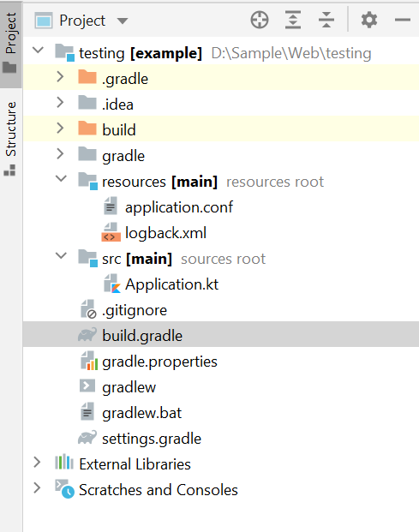419x532 pixels.
Task: Expand the gradle folder arrow
Action: coord(60,153)
